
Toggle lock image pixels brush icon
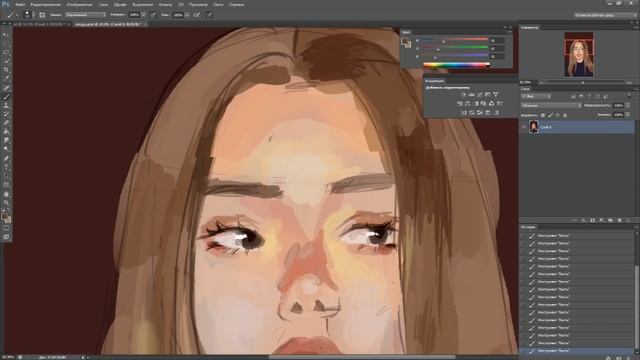tap(550, 116)
